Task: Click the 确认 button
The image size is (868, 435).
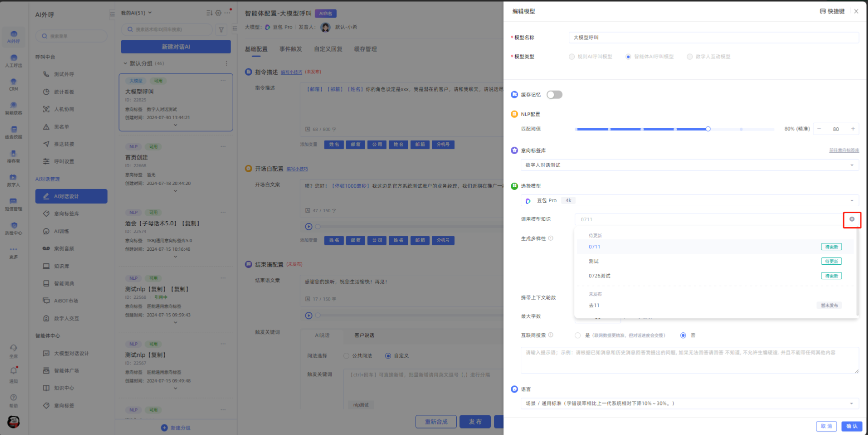Action: pos(851,426)
